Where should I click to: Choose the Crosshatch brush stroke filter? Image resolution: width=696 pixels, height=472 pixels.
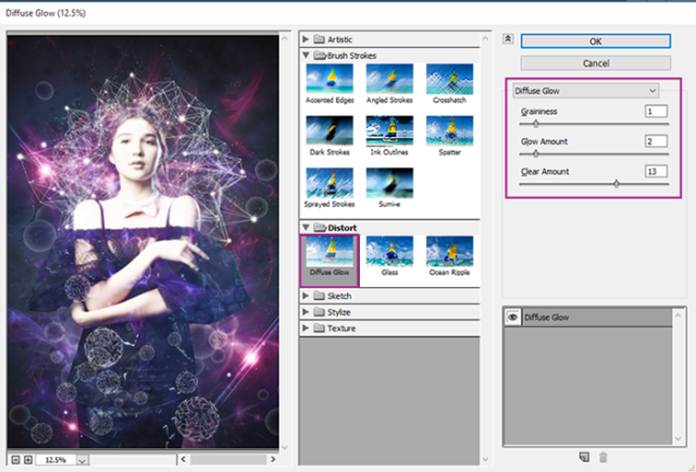[448, 79]
